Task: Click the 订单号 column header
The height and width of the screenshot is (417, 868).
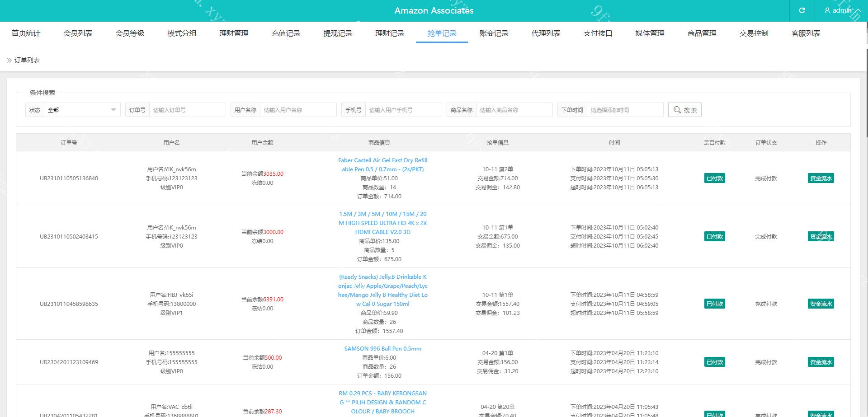Action: (x=69, y=142)
